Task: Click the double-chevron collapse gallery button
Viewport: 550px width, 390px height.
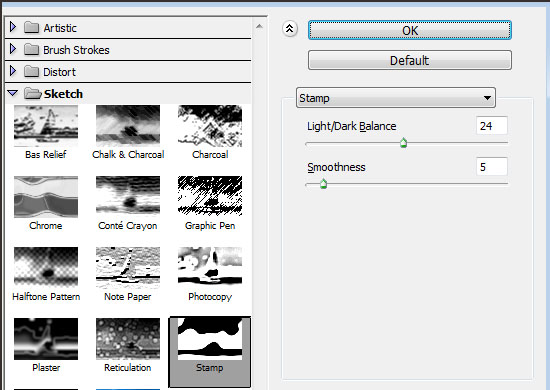Action: 290,29
